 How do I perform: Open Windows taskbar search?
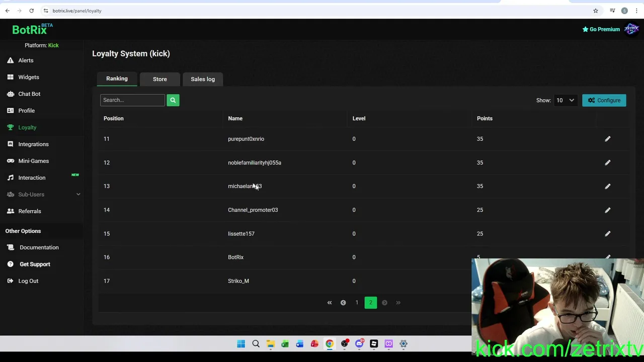pyautogui.click(x=256, y=344)
